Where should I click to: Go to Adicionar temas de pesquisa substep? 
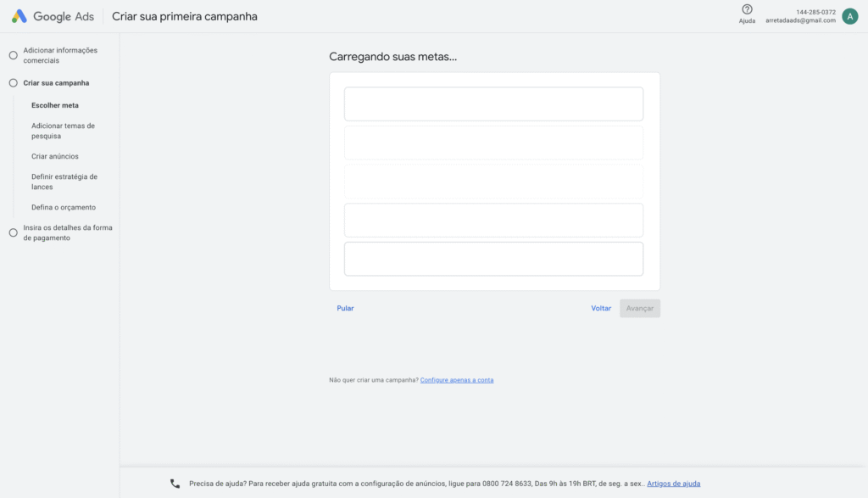click(63, 131)
